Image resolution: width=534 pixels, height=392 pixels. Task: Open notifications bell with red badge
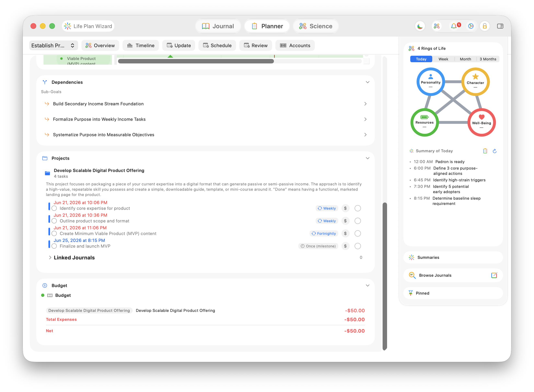454,26
